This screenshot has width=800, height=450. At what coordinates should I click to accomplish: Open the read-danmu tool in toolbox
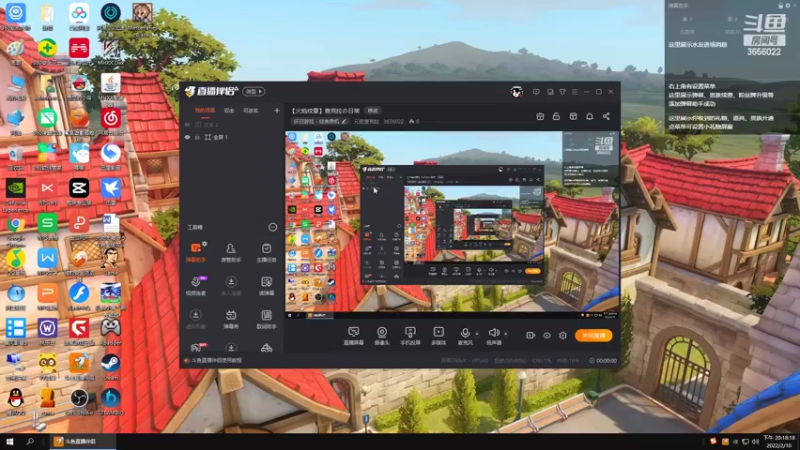pyautogui.click(x=266, y=286)
